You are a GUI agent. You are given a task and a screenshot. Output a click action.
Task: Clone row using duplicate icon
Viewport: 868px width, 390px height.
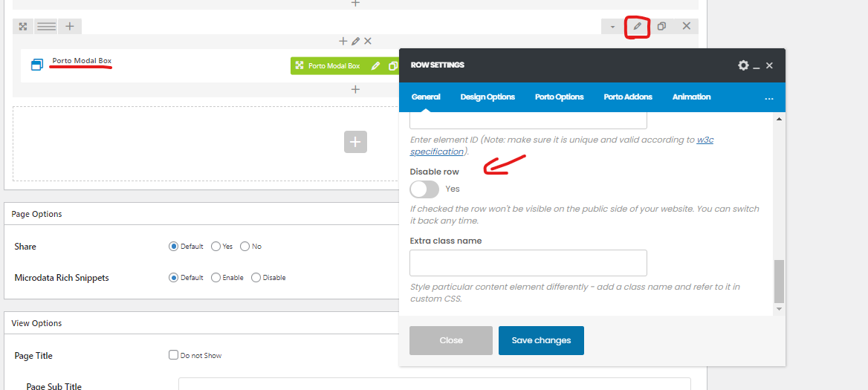click(x=661, y=26)
